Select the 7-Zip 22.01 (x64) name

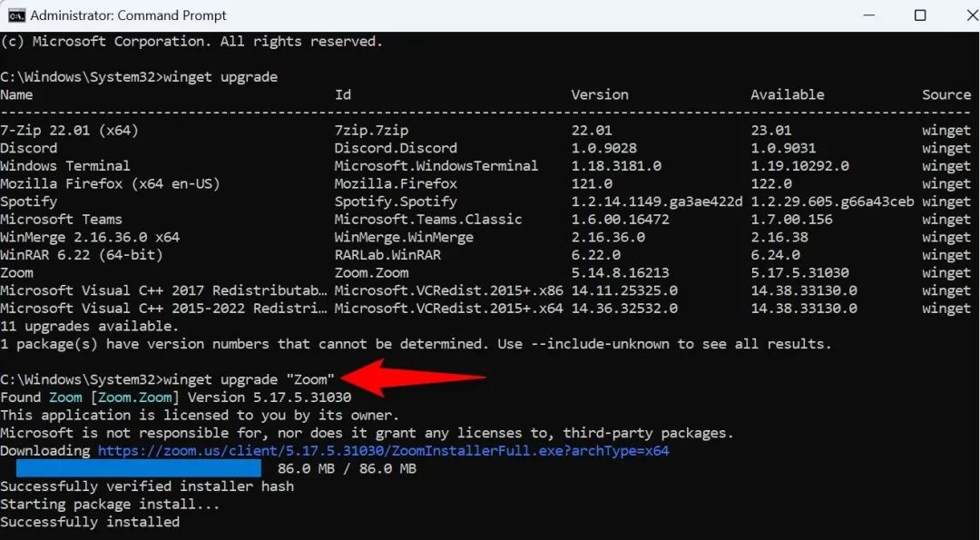coord(69,131)
